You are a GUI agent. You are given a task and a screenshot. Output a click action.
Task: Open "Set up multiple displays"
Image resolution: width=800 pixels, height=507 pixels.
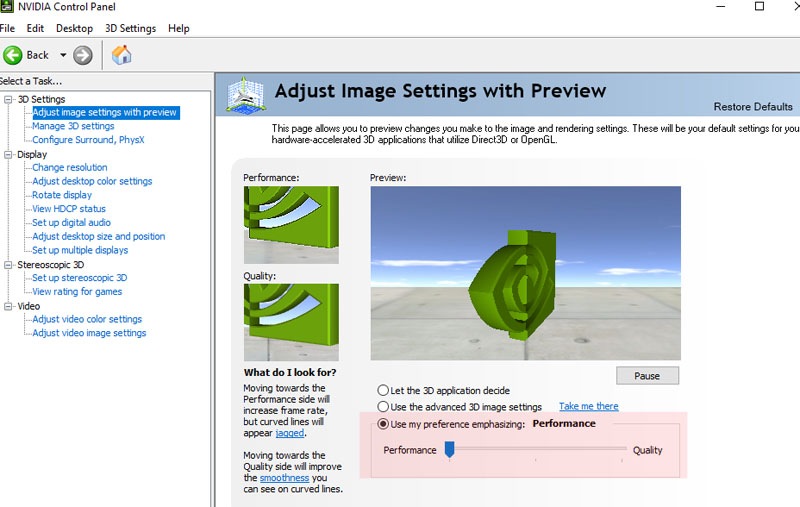coord(80,250)
